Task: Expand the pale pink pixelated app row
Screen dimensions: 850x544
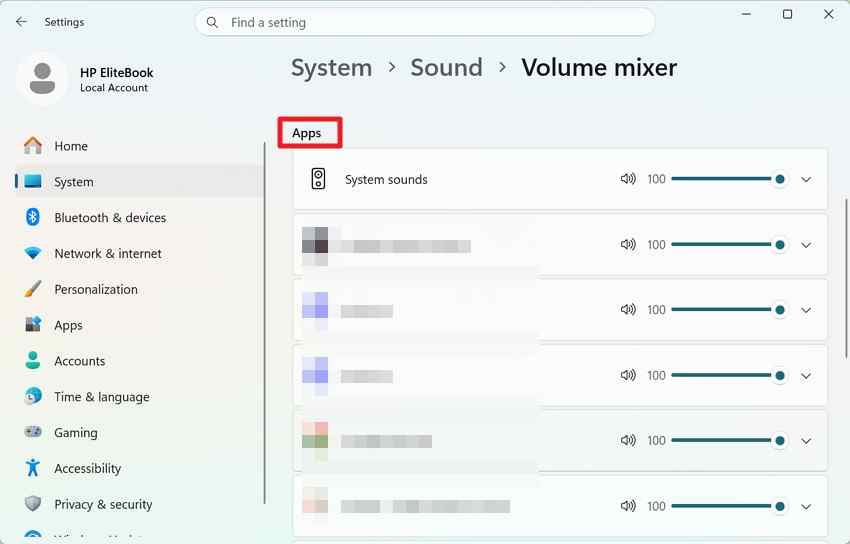Action: click(806, 507)
